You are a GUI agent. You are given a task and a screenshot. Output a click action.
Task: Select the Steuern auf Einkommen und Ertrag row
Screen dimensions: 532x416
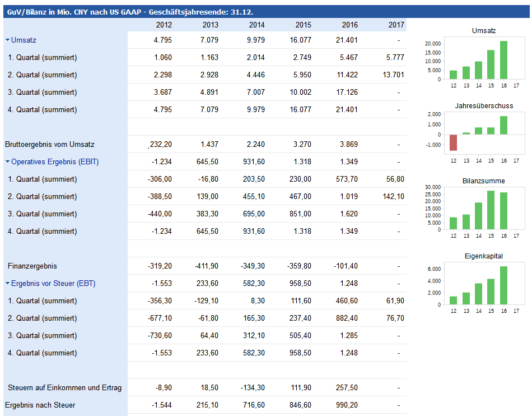[64, 388]
